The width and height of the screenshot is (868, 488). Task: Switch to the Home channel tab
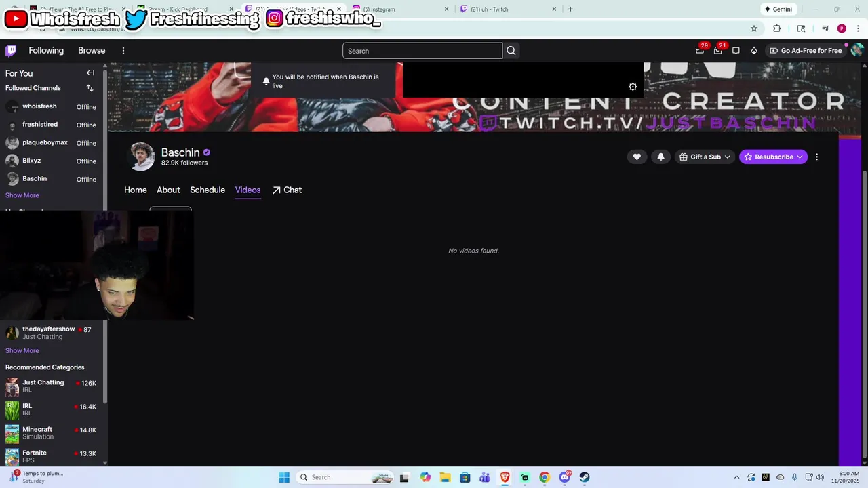(136, 190)
